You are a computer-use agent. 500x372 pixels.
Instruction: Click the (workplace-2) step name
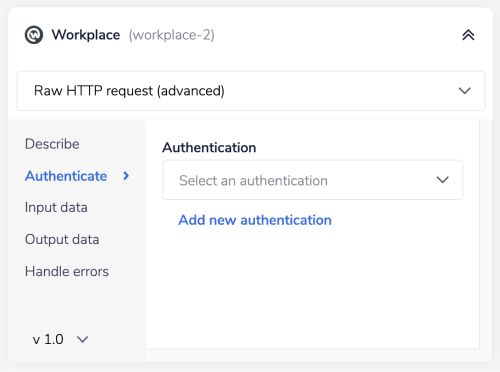172,35
